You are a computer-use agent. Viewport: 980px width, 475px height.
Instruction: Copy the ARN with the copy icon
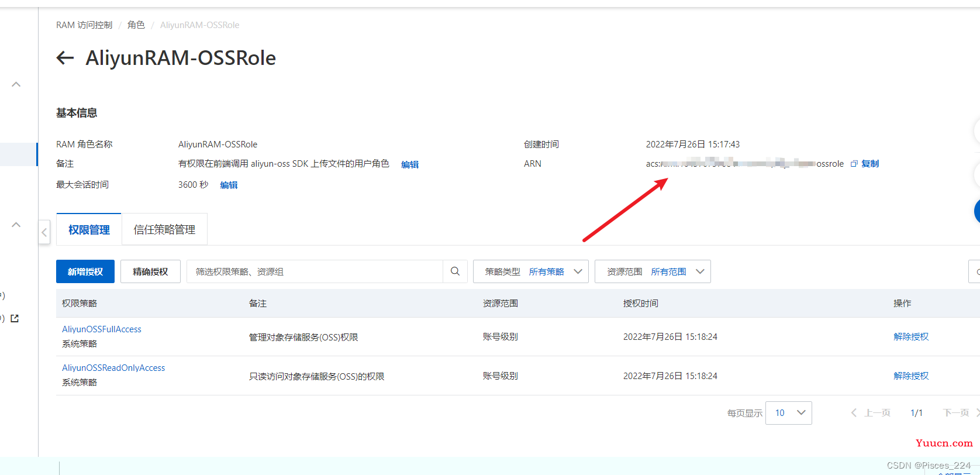(x=854, y=164)
